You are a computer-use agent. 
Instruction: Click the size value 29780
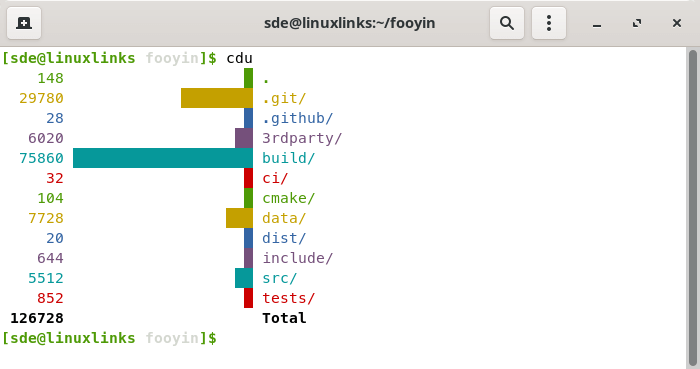42,98
